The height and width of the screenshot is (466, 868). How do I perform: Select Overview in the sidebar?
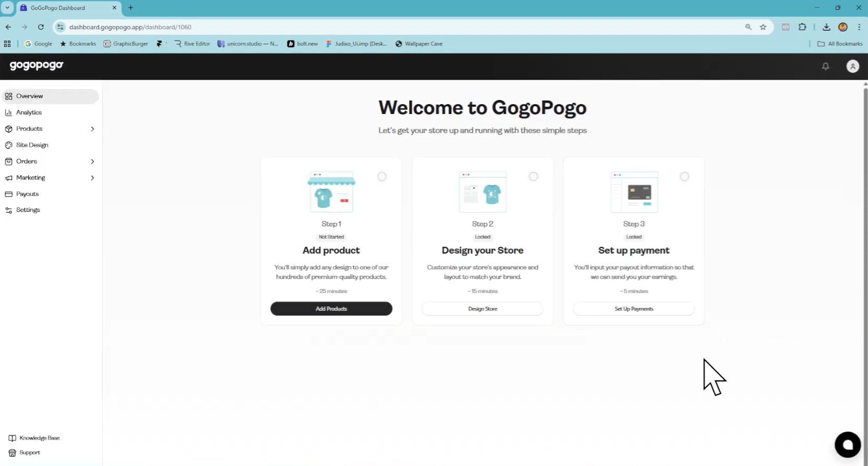[x=51, y=96]
